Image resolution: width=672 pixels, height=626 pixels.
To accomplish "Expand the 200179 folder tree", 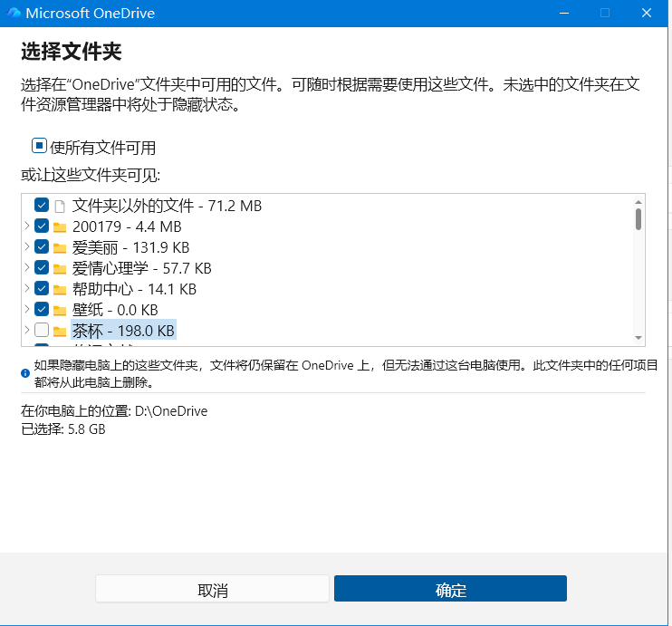I will pyautogui.click(x=27, y=226).
